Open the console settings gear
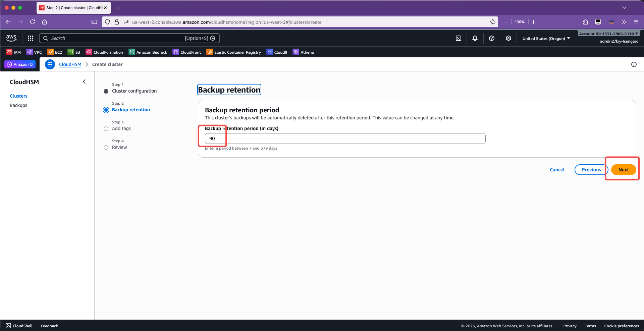The image size is (644, 331). tap(508, 38)
